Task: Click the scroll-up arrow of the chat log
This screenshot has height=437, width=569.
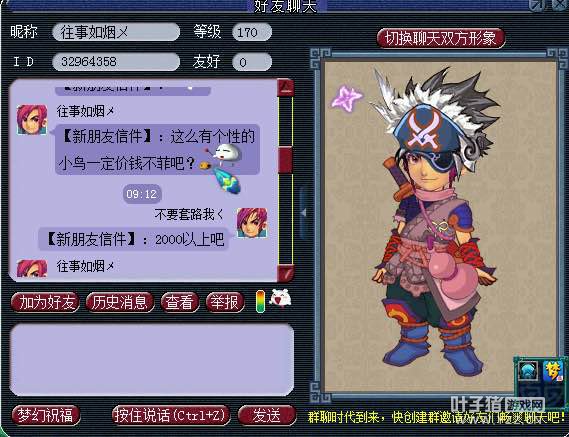Action: (286, 87)
